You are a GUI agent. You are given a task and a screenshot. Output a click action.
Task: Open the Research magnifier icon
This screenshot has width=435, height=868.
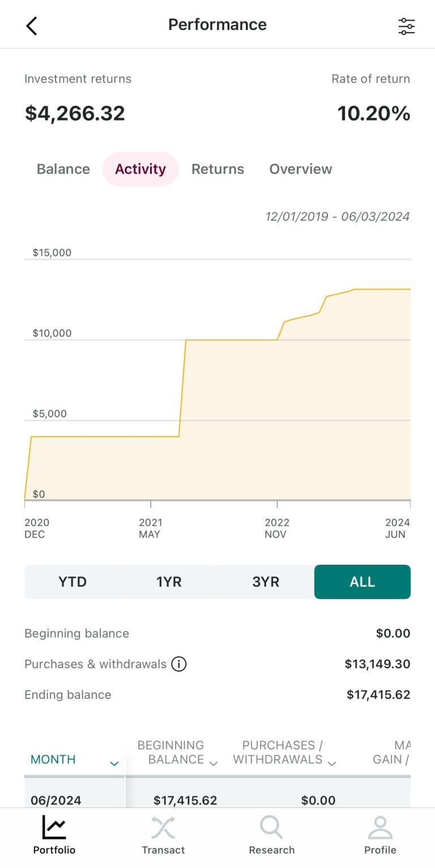271,828
